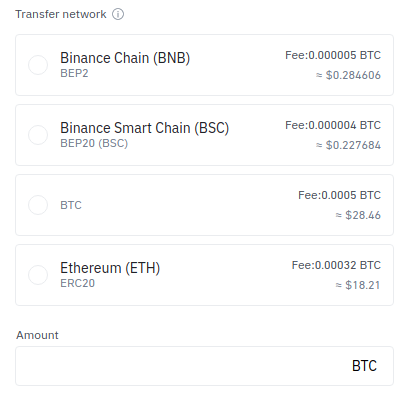Click the BTC currency suffix in Amount
Screen dimensions: 409x394
[364, 366]
